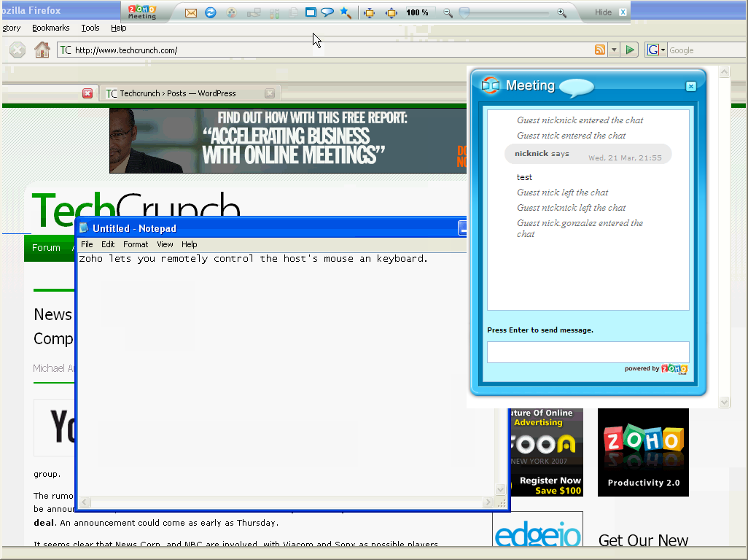Viewport: 748px width, 560px height.
Task: Click the 'test' chat message
Action: [524, 177]
